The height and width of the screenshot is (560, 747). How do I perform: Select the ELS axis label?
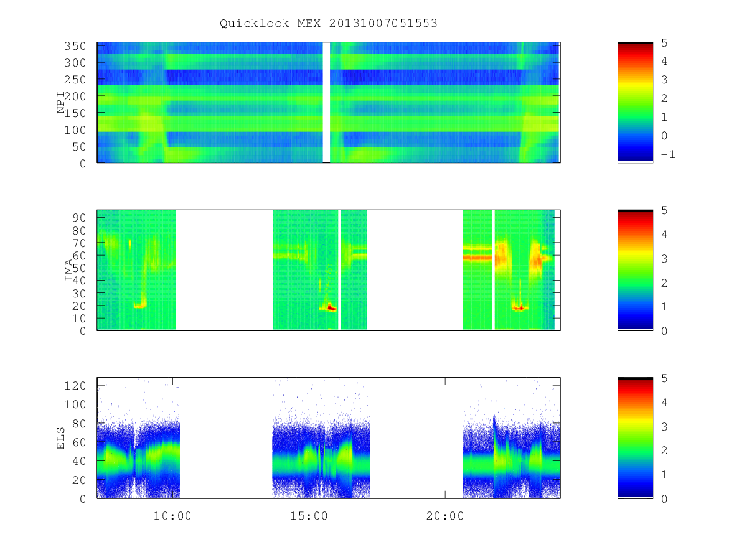click(61, 438)
